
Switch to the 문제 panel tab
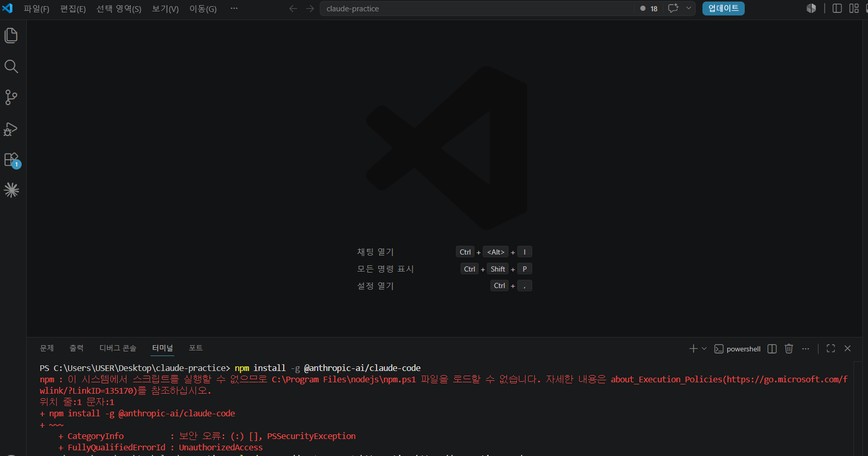[x=47, y=348]
